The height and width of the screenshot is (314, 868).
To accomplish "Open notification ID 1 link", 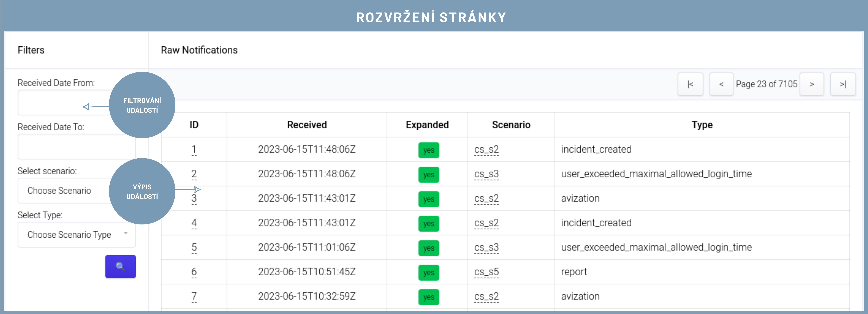I will pos(194,149).
